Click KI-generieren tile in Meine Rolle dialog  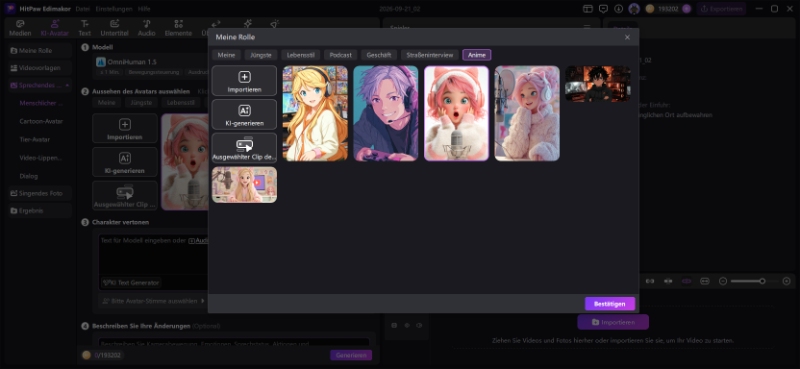pos(244,114)
